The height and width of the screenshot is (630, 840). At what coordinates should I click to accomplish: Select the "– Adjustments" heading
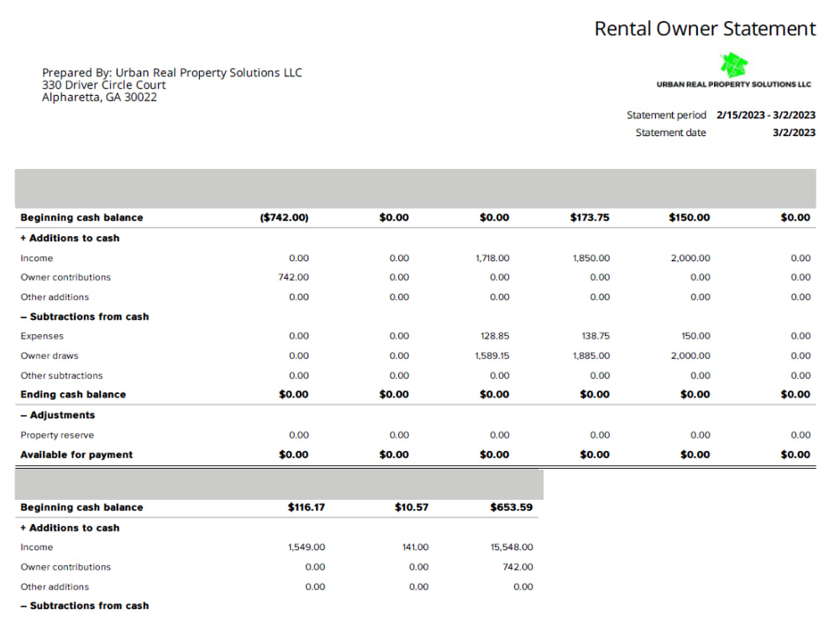pyautogui.click(x=58, y=416)
